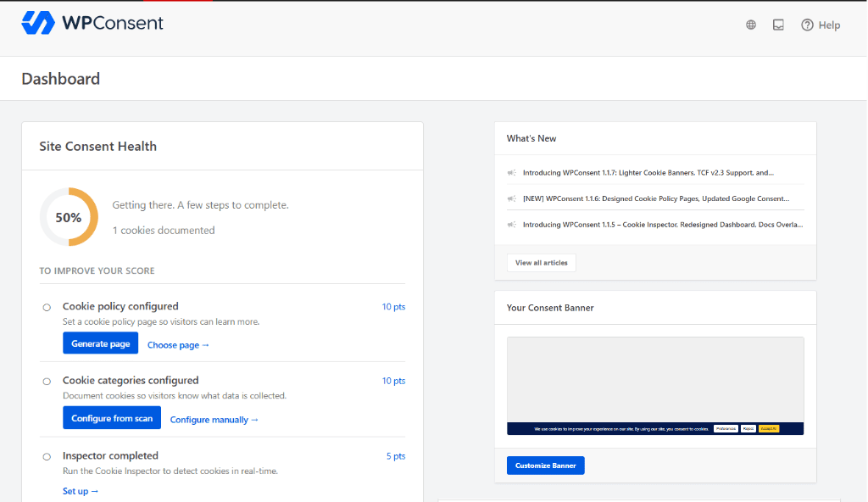Click the Configure from scan button

pos(112,418)
